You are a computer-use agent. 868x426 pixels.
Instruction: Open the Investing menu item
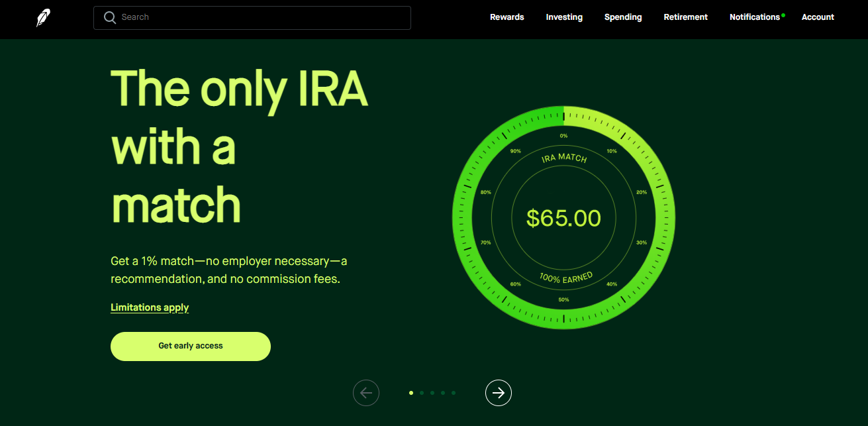(x=564, y=17)
